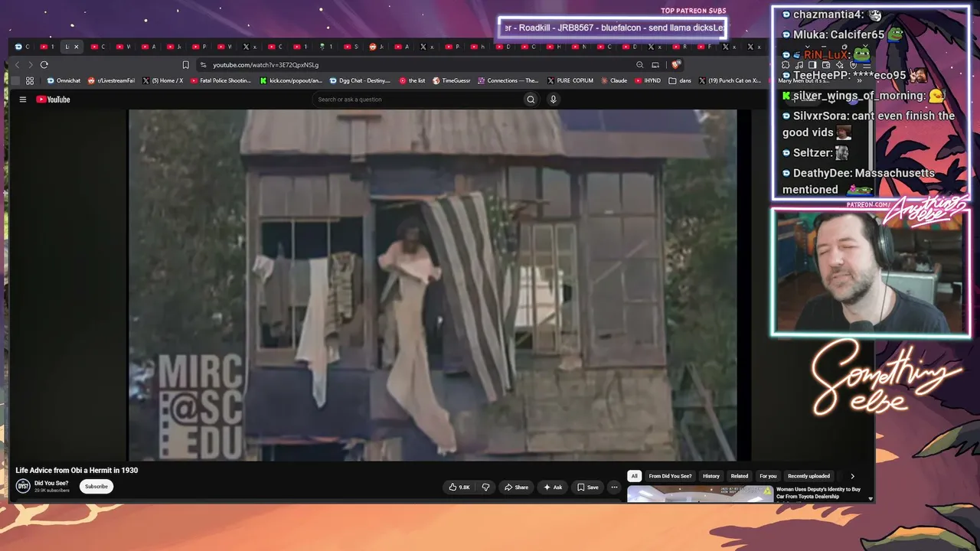Click the YouTube search input field
980x551 pixels.
pyautogui.click(x=417, y=99)
